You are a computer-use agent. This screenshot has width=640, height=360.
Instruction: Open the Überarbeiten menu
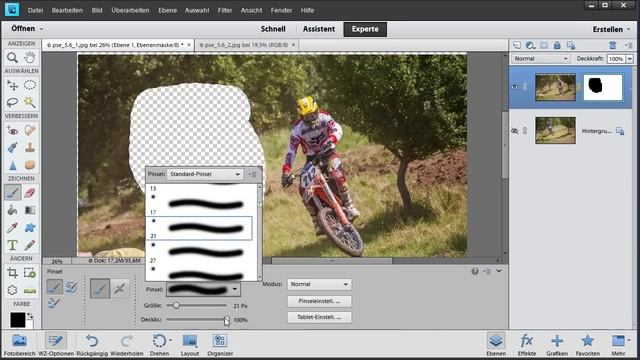130,10
